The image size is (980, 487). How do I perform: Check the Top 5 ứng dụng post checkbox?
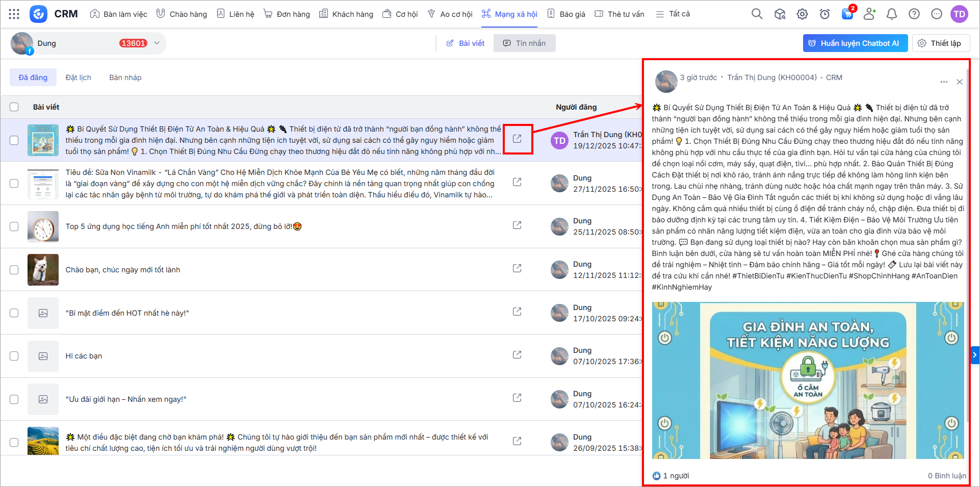tap(14, 226)
